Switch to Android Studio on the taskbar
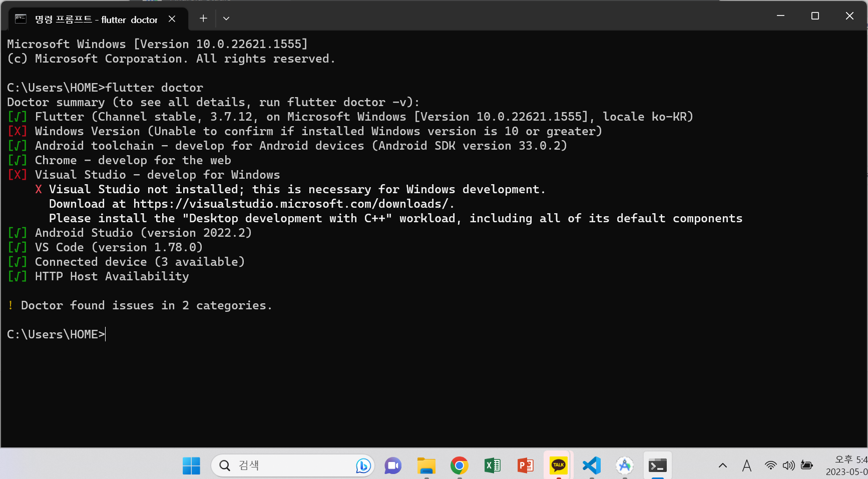The image size is (868, 479). coord(624,465)
